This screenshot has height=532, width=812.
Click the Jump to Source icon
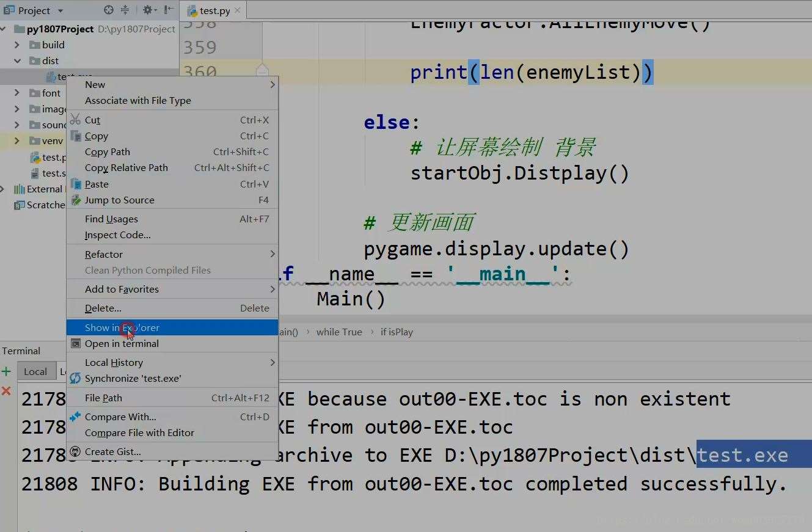pos(75,200)
